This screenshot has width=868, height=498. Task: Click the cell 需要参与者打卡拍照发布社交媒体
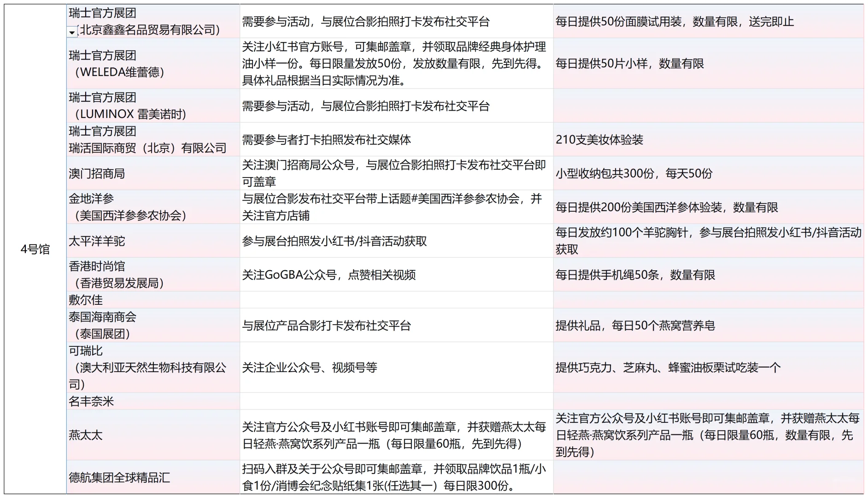click(x=396, y=139)
